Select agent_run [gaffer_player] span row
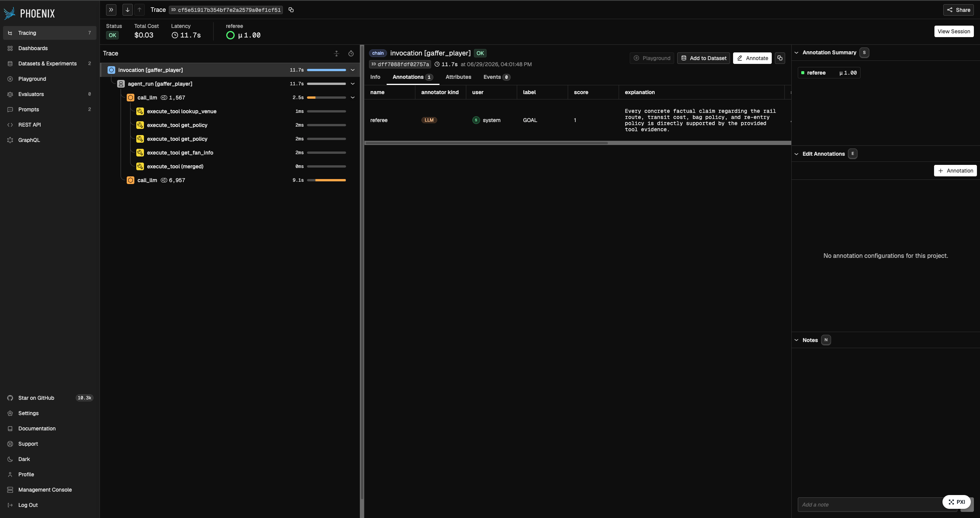Viewport: 980px width, 518px height. click(230, 84)
